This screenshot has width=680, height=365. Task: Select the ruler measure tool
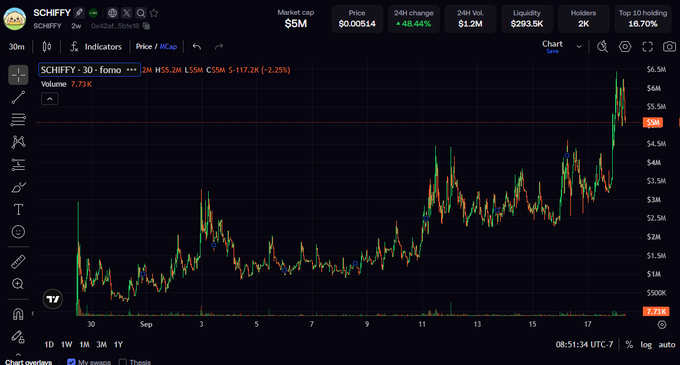click(x=18, y=262)
